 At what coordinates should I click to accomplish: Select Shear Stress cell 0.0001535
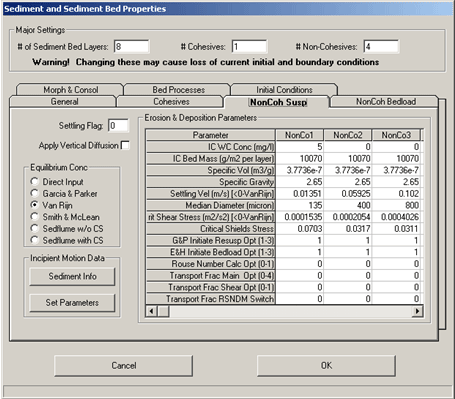click(299, 217)
